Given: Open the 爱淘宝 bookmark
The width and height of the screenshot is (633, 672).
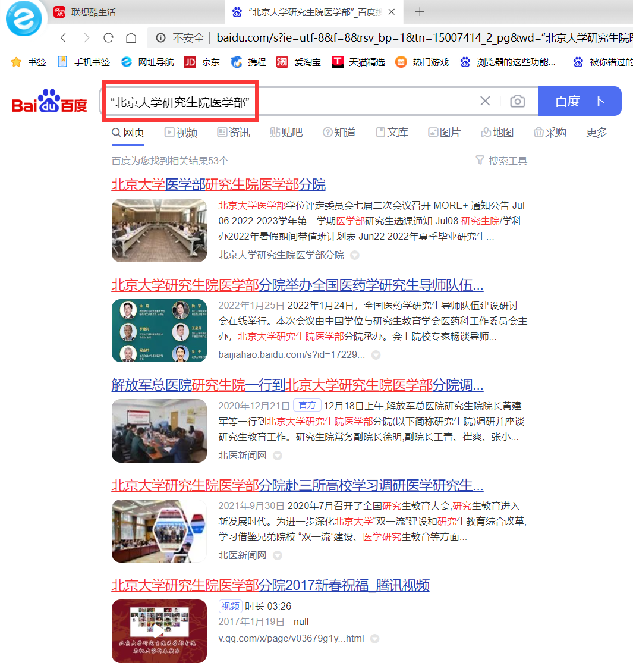Looking at the screenshot, I should [298, 62].
